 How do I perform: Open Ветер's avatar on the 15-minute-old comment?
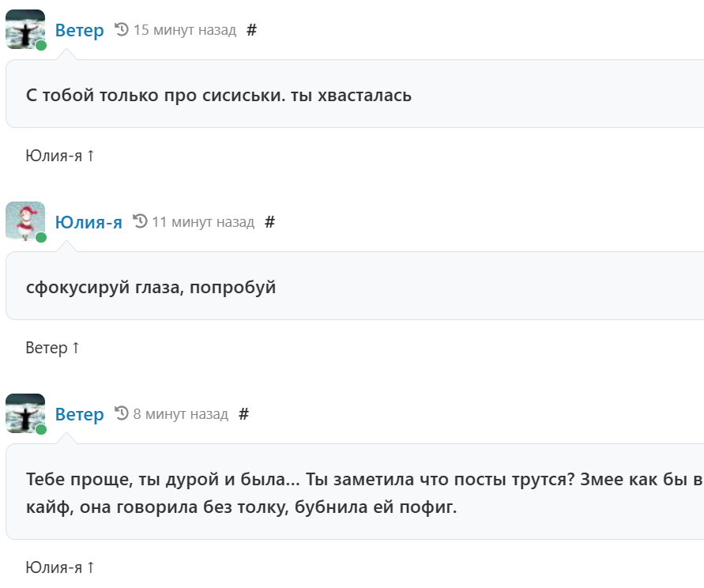(25, 29)
